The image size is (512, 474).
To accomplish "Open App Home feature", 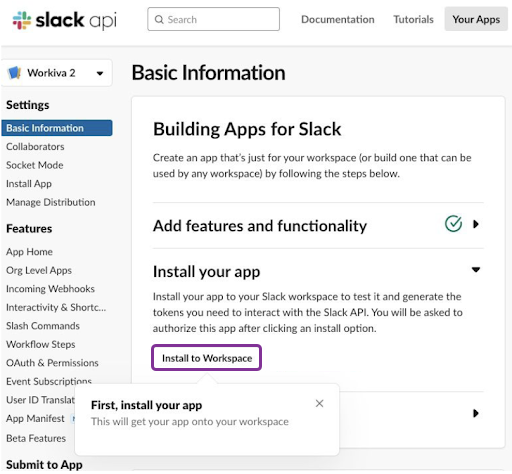I will tap(29, 252).
